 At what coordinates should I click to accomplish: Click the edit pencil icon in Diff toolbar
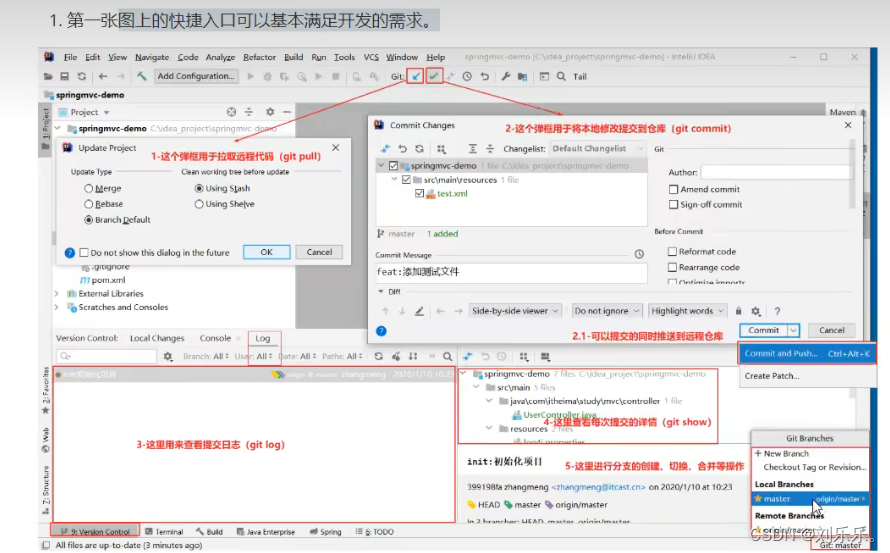(419, 311)
